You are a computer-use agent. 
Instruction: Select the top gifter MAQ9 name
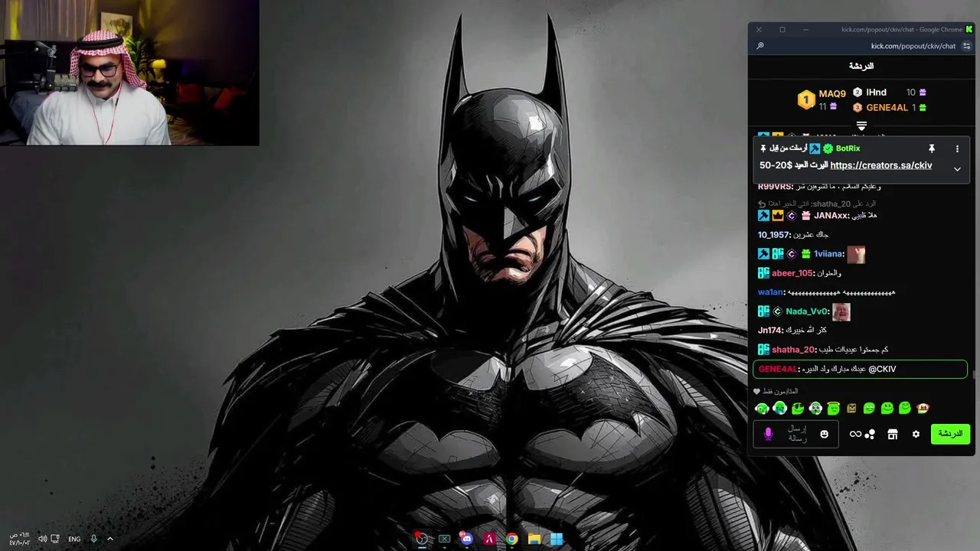point(832,94)
